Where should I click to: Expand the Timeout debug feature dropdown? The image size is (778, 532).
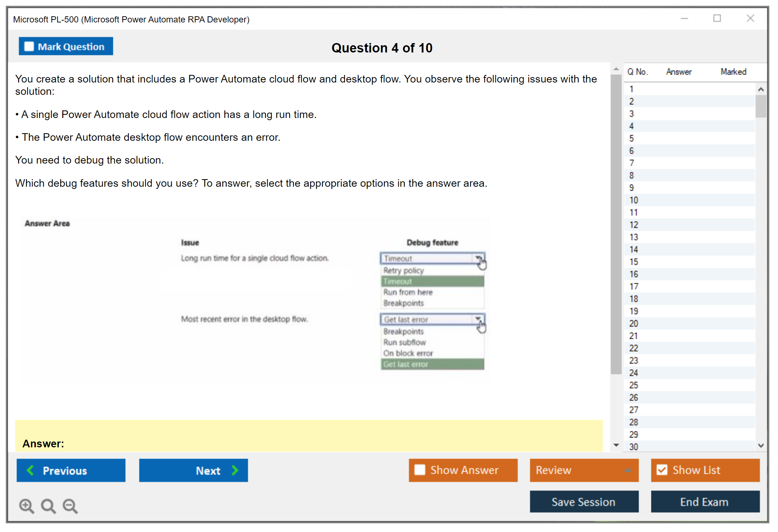478,258
